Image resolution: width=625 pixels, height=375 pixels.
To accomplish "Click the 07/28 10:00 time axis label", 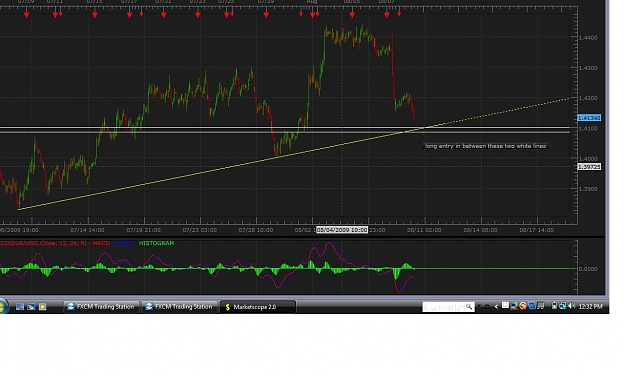I will (256, 230).
